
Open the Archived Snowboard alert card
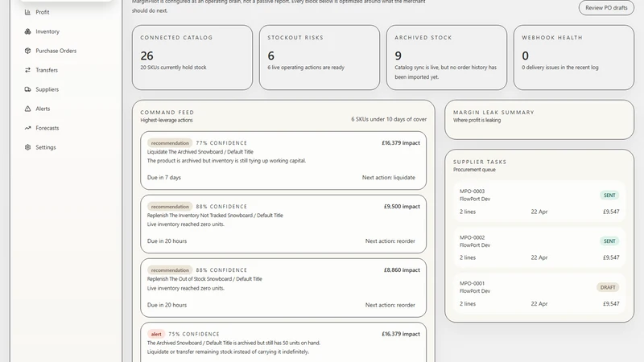pyautogui.click(x=283, y=343)
